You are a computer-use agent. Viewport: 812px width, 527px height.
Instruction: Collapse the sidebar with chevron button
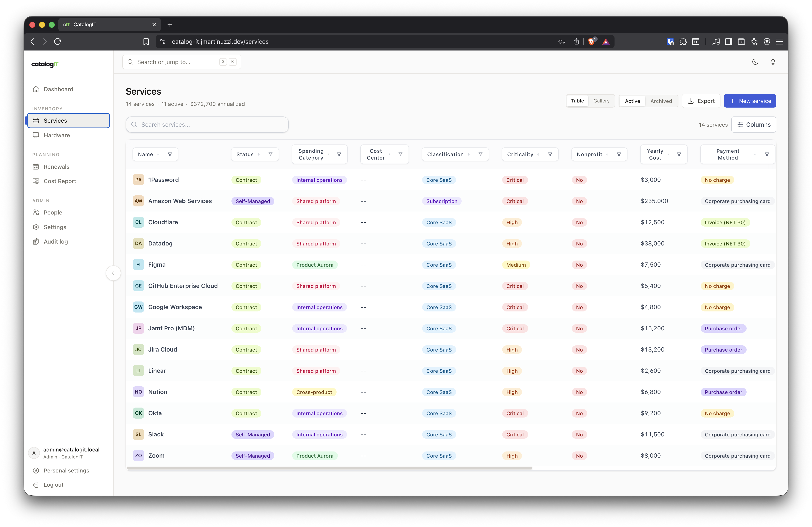coord(113,273)
